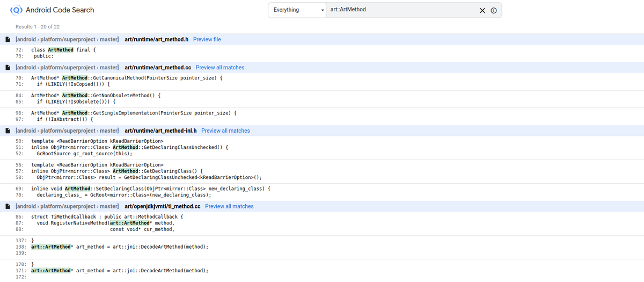Open line 51 GetDeclaringClassUnchecked match

(x=130, y=147)
